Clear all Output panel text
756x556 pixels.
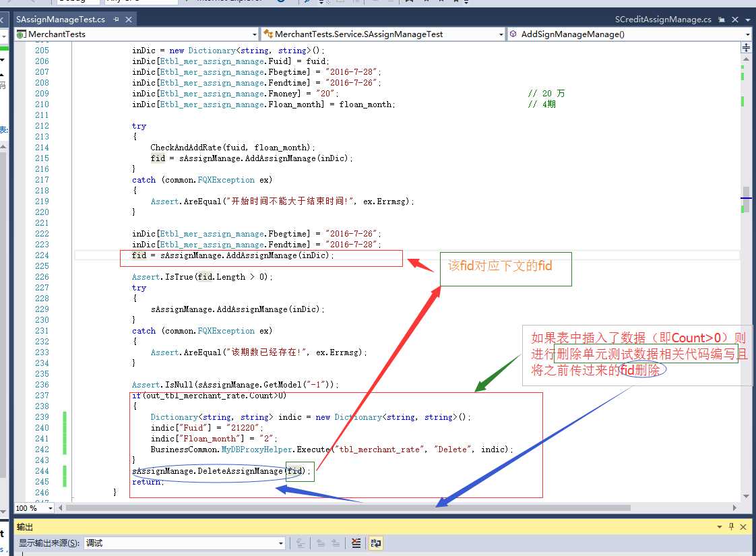(356, 543)
